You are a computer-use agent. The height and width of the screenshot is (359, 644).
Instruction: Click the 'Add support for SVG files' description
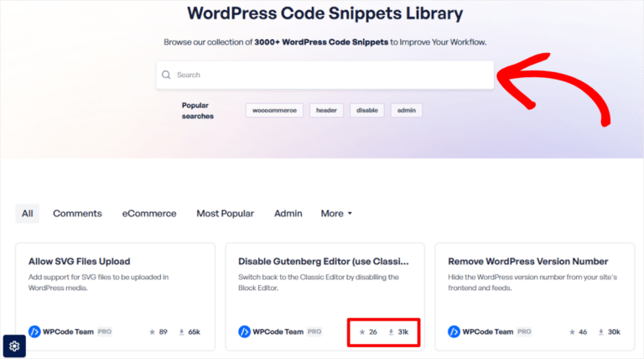pyautogui.click(x=99, y=283)
